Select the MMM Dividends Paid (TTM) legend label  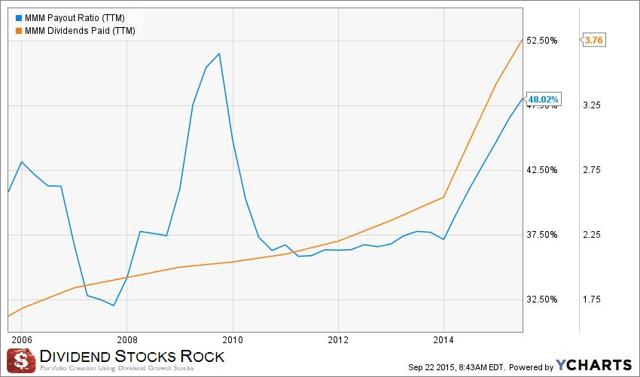pos(80,31)
